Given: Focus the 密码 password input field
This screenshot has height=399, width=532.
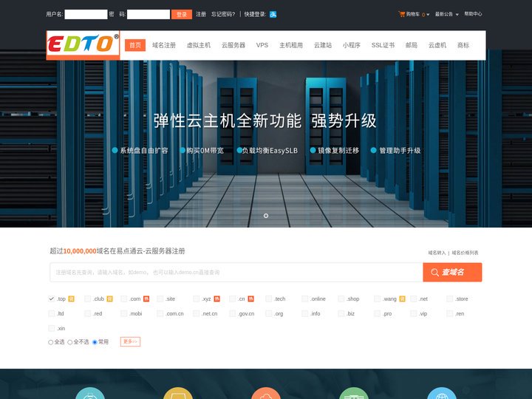Looking at the screenshot, I should click(149, 14).
